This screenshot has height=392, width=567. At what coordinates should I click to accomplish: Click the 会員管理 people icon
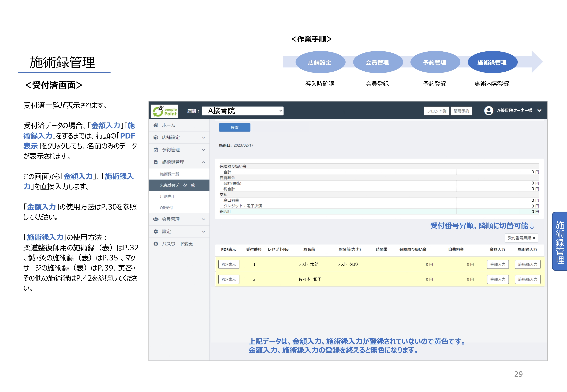[156, 219]
